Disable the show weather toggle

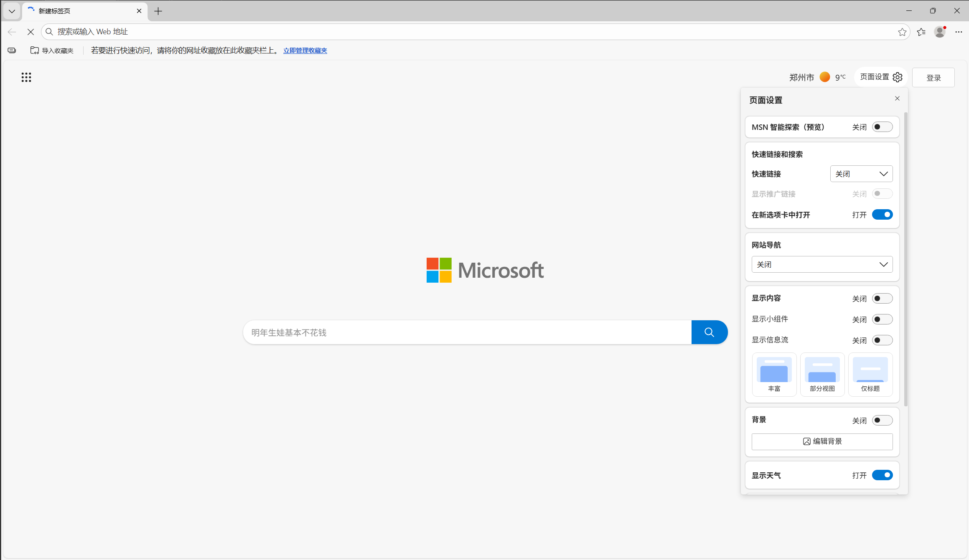tap(882, 475)
